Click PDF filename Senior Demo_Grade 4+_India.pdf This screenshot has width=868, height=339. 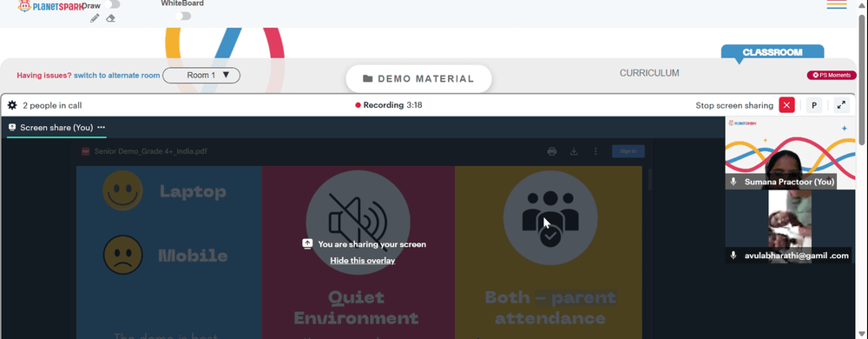150,151
